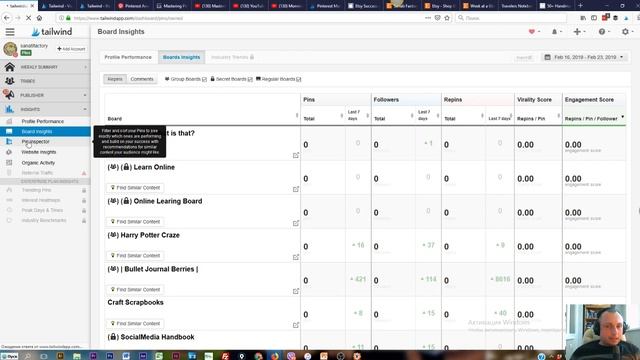The height and width of the screenshot is (360, 640).
Task: Find Similar Content for Learn Online
Action: (x=135, y=188)
